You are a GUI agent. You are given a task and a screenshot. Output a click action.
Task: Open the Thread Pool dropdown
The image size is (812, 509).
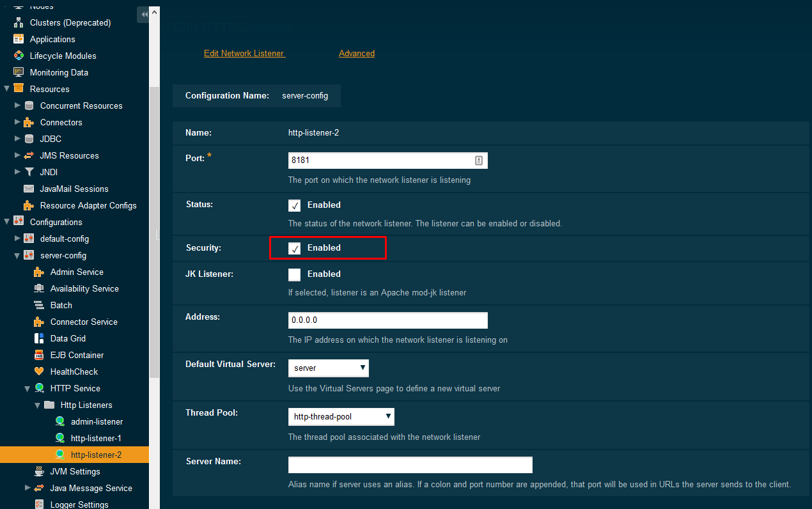pos(341,417)
